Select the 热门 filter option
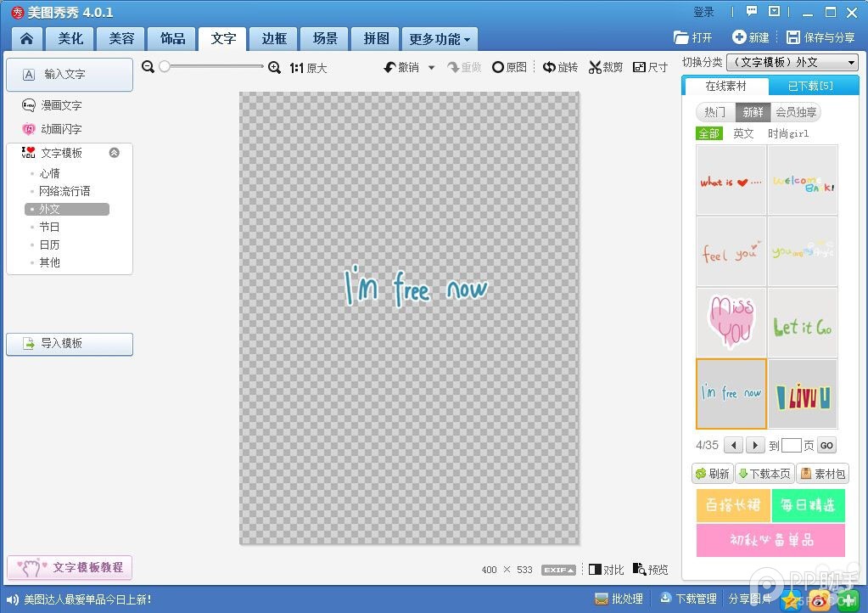 (x=715, y=112)
